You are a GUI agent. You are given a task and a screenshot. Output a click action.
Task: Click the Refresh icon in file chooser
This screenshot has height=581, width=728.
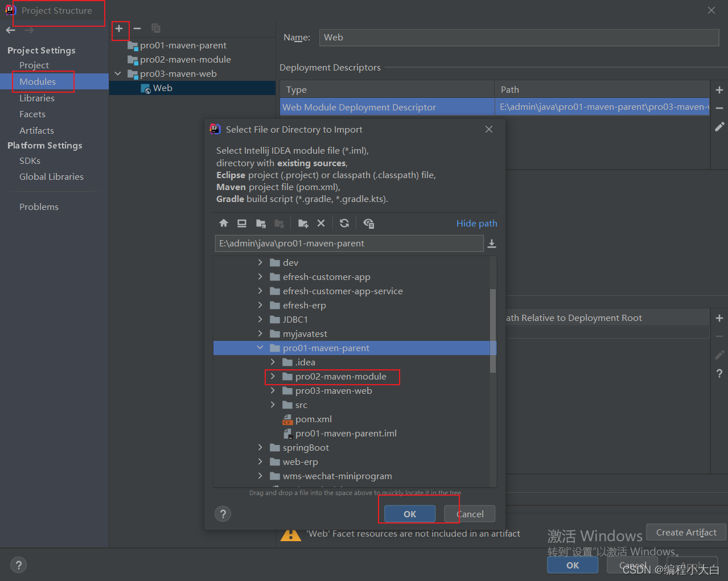coord(344,223)
